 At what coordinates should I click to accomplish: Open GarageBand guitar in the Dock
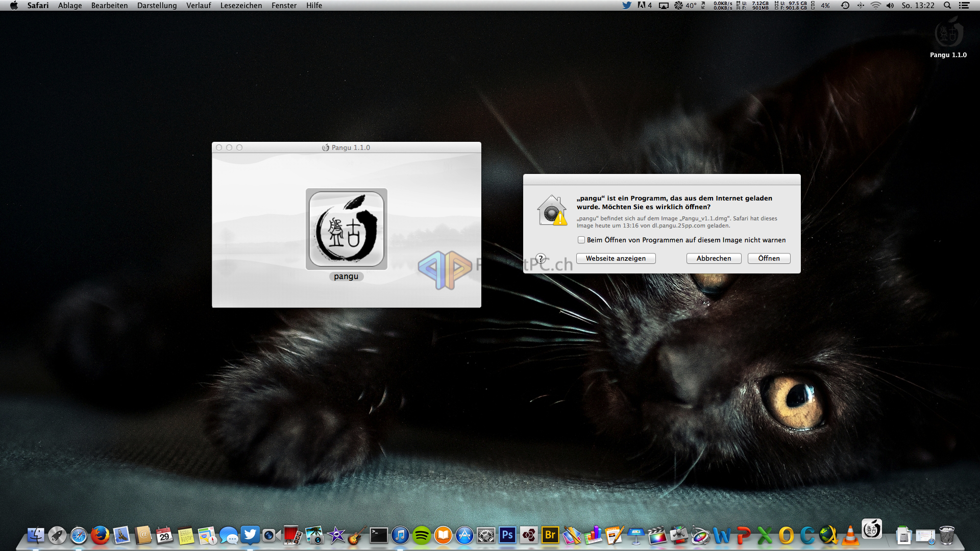[357, 535]
